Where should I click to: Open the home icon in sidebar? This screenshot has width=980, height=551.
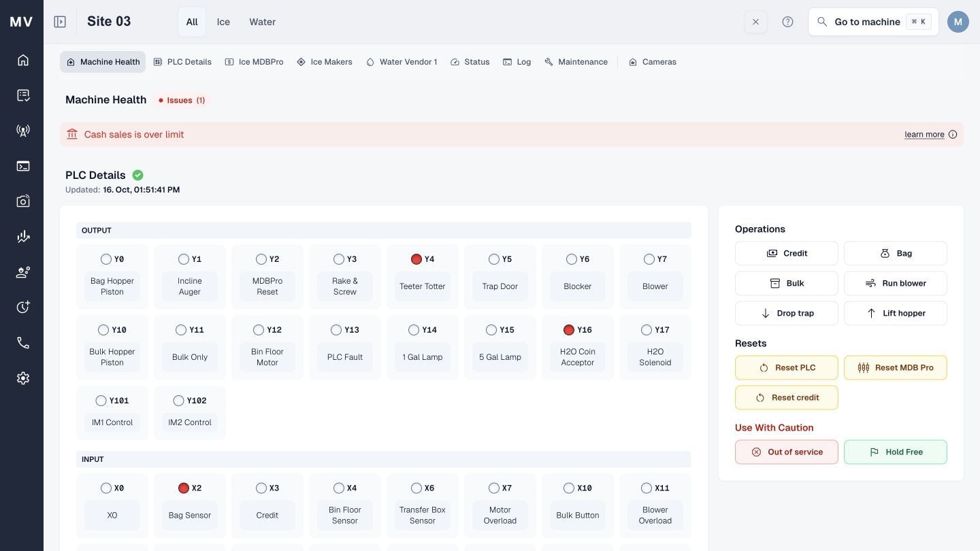pos(23,60)
